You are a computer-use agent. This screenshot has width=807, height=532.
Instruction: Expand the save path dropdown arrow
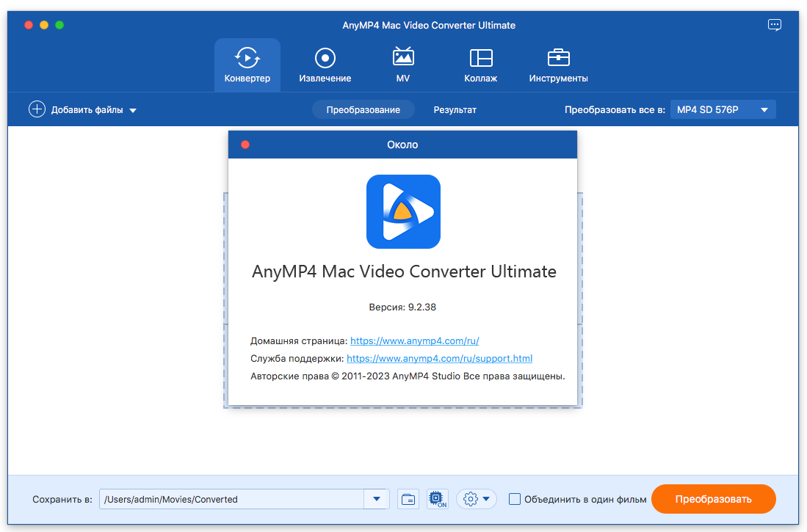pyautogui.click(x=376, y=499)
